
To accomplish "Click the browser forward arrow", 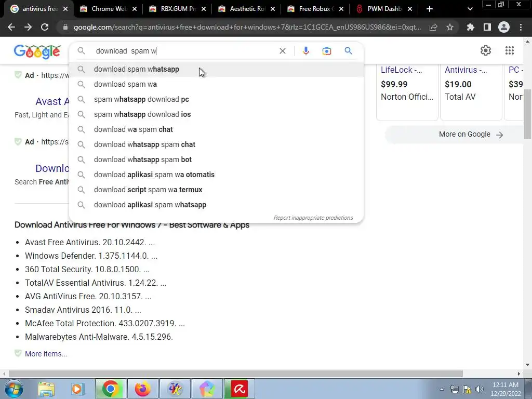I will [28, 27].
